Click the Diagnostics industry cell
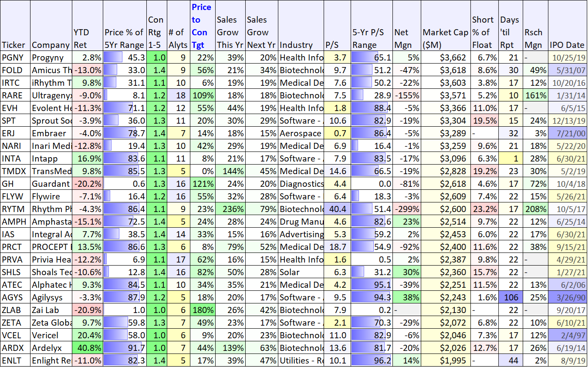This screenshot has width=588, height=367. coord(301,184)
